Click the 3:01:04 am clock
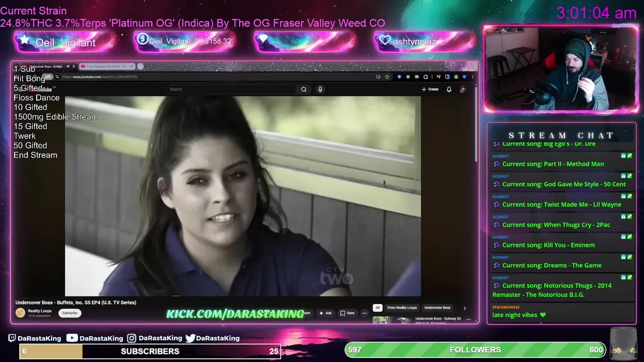644x362 pixels. point(597,13)
